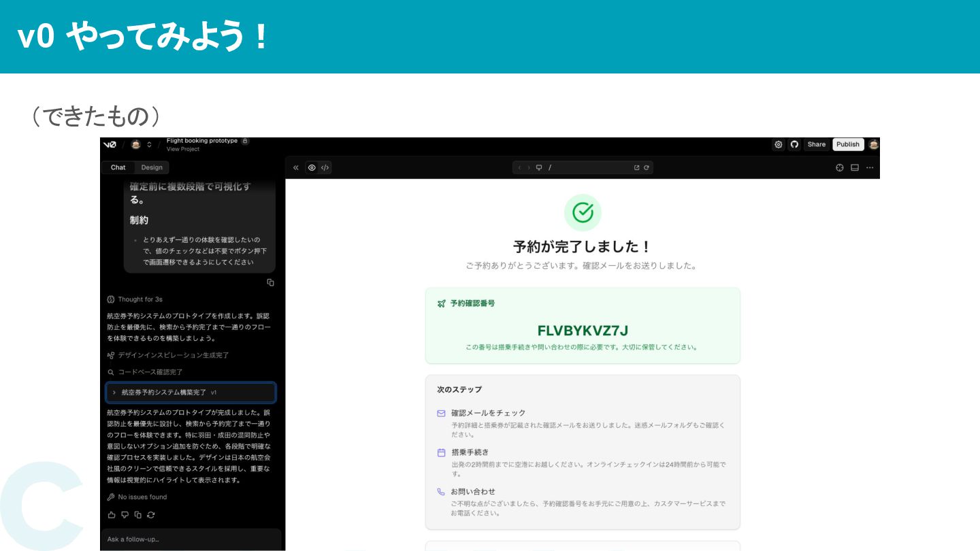
Task: Click デザインインスピレーション生成完了 step
Action: (168, 355)
